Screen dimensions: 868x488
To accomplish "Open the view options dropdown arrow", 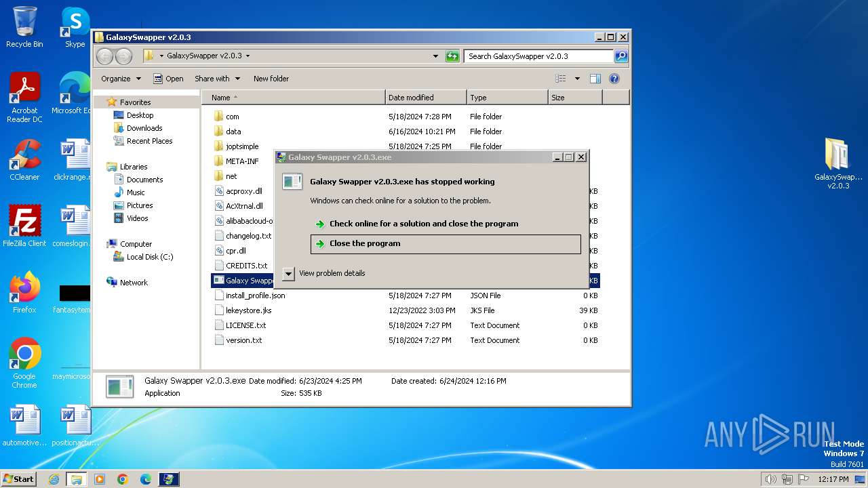I will point(577,79).
